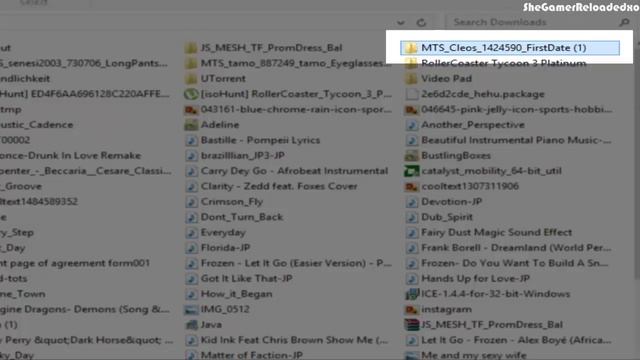Click the JS_MESH_TF_PromDress_Bal archive icon

tap(411, 325)
